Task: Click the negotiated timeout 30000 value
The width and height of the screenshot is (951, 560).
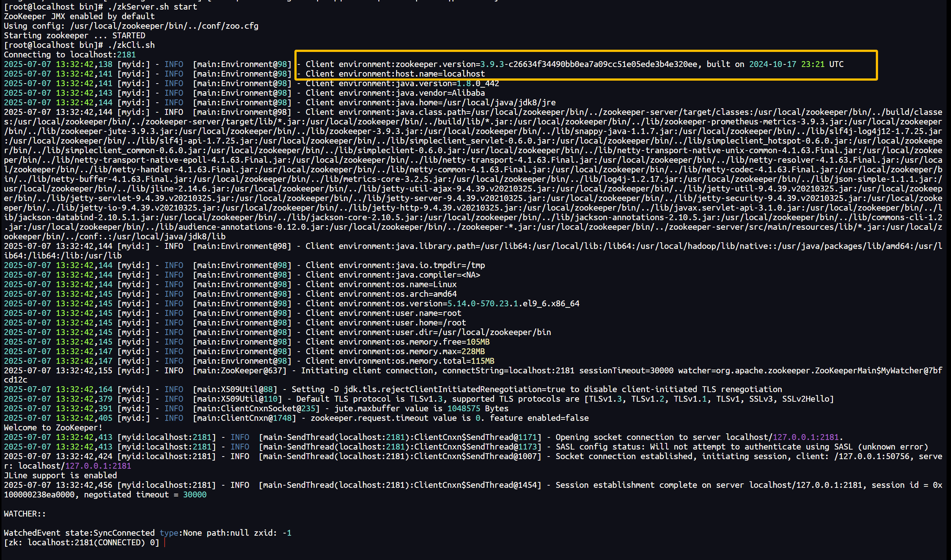Action: 195,495
